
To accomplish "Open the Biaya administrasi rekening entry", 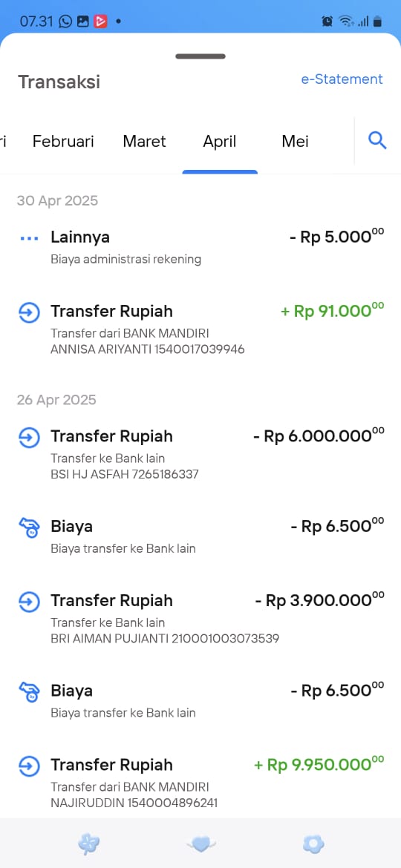I will point(200,247).
